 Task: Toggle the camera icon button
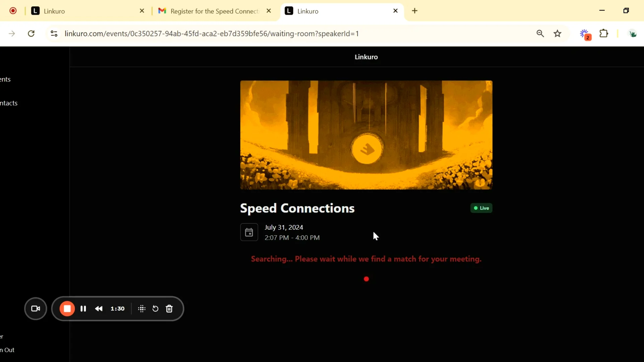(36, 309)
